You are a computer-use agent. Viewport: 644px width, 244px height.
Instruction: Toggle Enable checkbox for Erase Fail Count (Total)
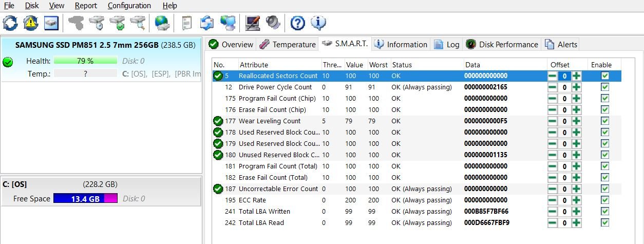click(605, 177)
